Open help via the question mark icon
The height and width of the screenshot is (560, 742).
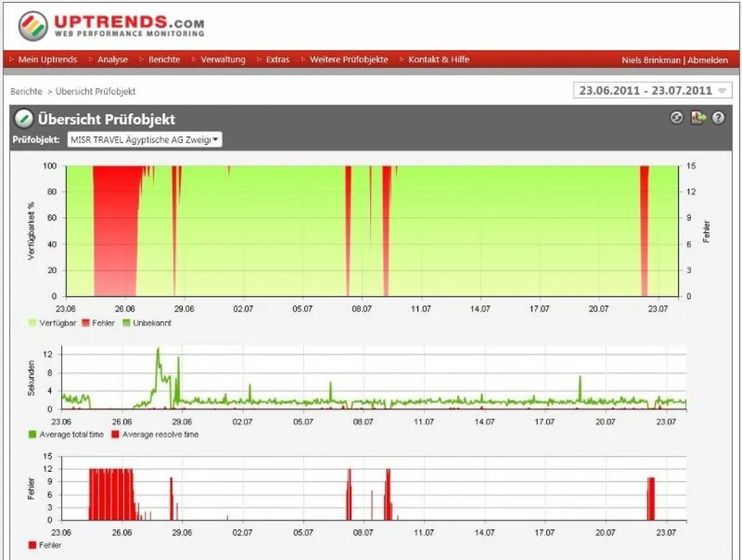(718, 118)
